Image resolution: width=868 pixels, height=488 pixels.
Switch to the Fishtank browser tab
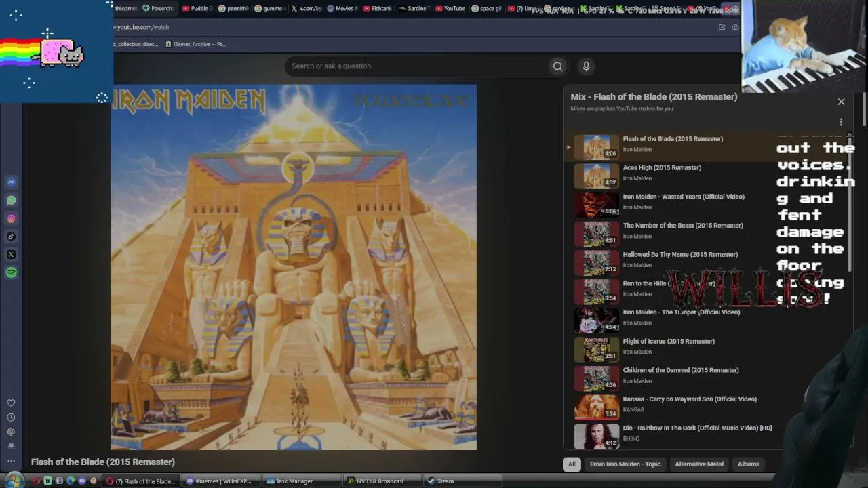coord(378,9)
